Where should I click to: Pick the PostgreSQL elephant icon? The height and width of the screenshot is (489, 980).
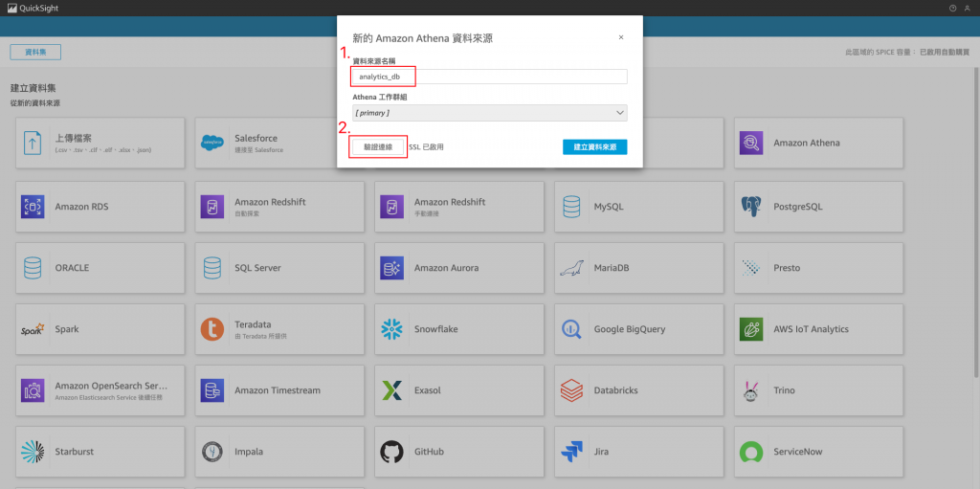point(750,207)
